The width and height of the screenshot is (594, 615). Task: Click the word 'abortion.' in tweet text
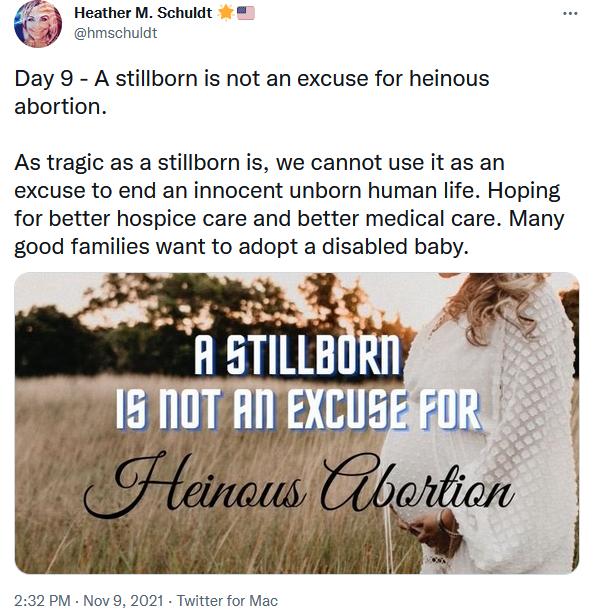(x=61, y=106)
